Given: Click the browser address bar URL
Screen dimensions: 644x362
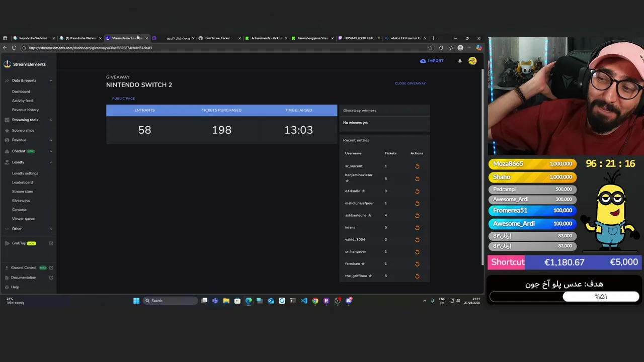Looking at the screenshot, I should 91,48.
